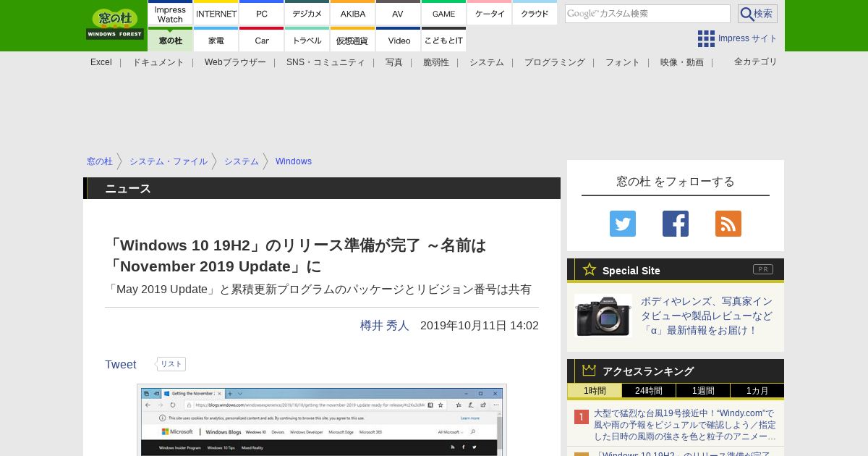Image resolution: width=868 pixels, height=456 pixels.
Task: Open the 窓の杜 nav tab
Action: click(x=170, y=39)
